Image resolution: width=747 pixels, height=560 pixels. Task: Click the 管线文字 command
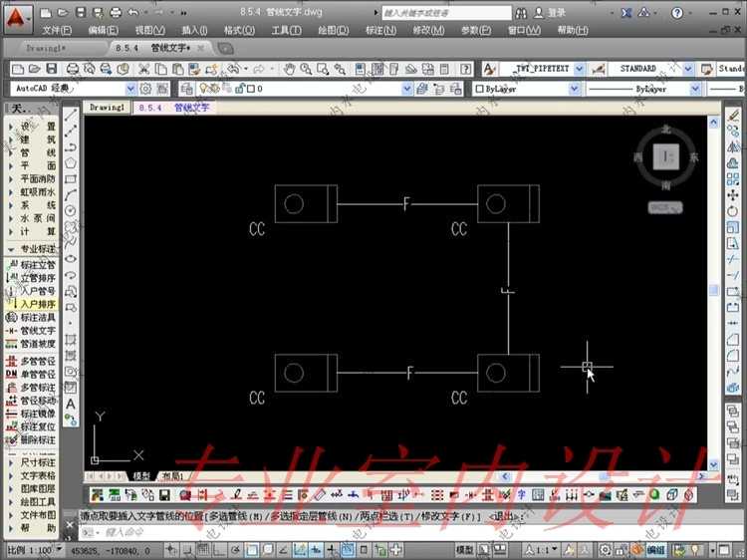31,330
